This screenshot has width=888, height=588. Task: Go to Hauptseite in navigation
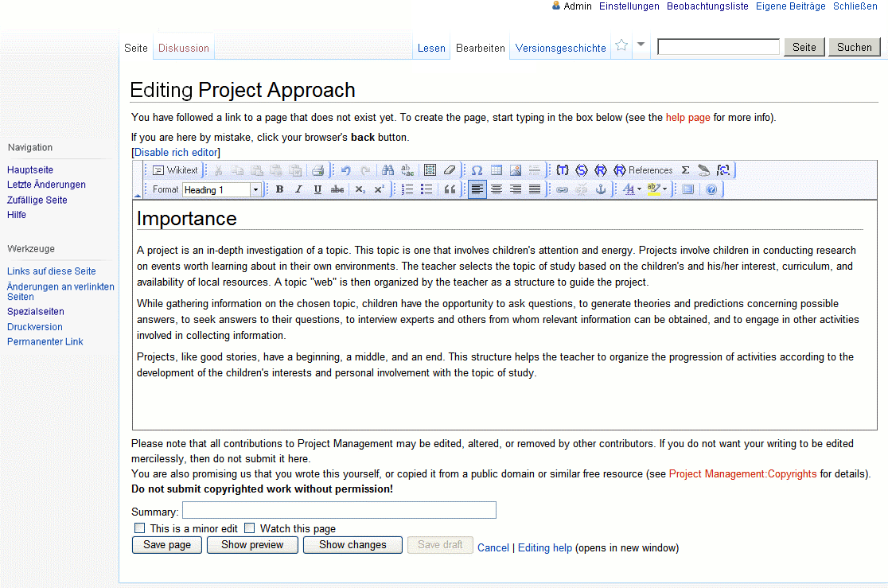tap(30, 170)
